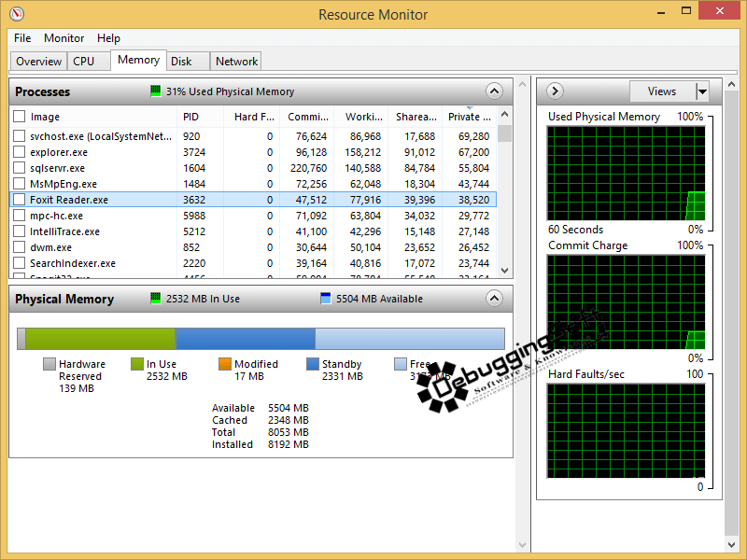The height and width of the screenshot is (560, 747).
Task: Check the SearchIndexer.exe process checkbox
Action: tap(19, 263)
